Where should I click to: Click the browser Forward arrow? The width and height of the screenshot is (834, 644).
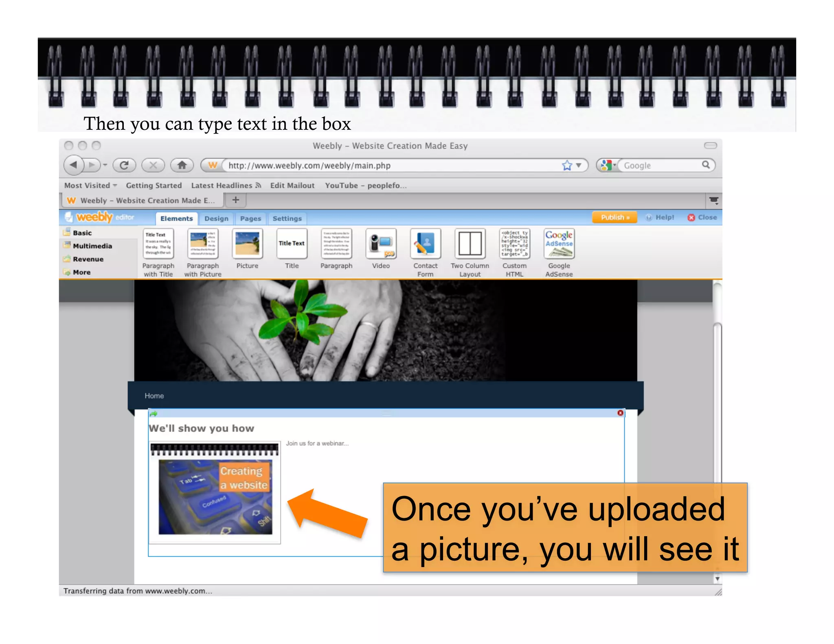coord(92,165)
